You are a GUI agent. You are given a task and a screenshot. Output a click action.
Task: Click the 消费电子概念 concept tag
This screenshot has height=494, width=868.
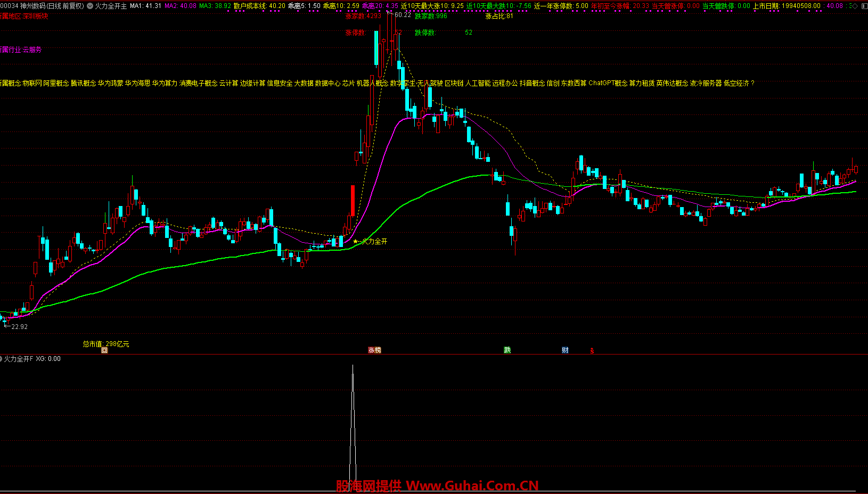coord(198,83)
